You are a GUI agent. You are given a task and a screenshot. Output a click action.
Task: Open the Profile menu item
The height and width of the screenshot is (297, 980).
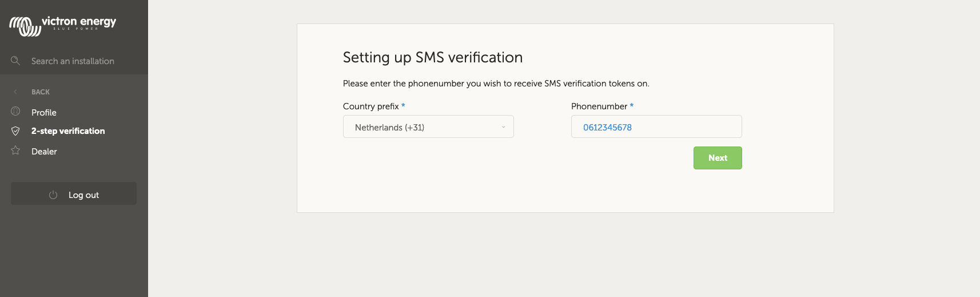pyautogui.click(x=44, y=113)
